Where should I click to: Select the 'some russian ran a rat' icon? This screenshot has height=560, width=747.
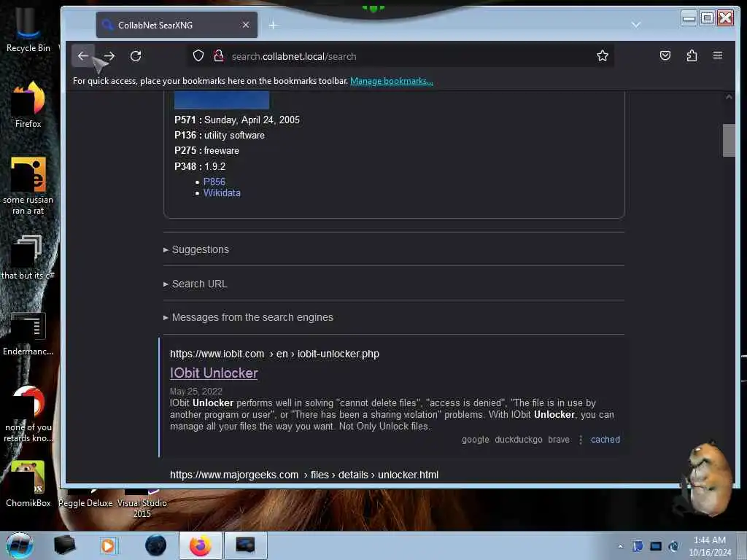coord(28,186)
